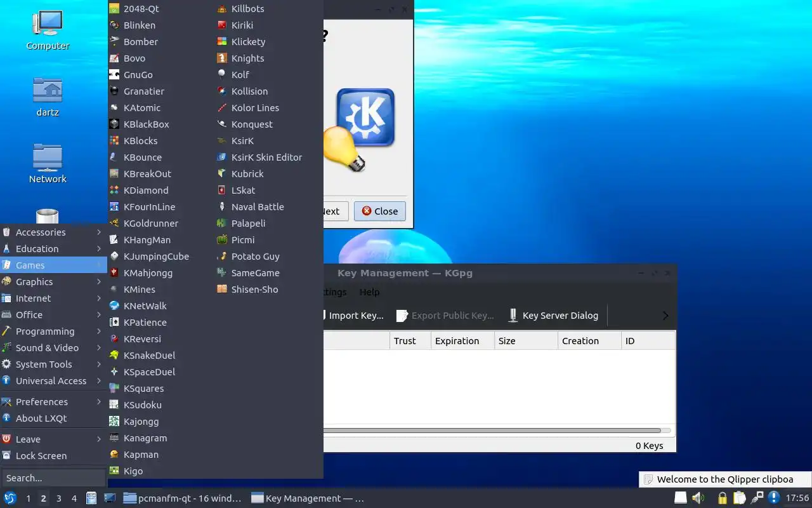Sort keys by Expiration column
812x508 pixels.
(462, 341)
